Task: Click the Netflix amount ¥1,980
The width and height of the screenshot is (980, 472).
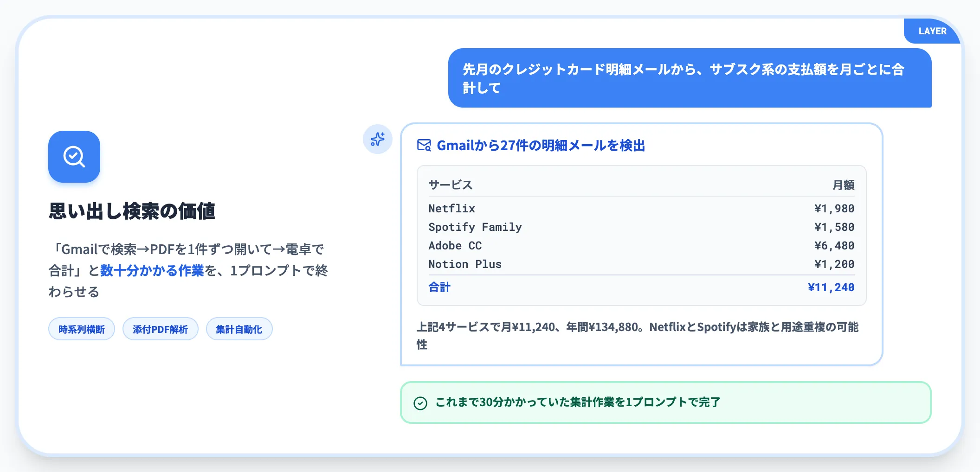Action: pos(834,208)
